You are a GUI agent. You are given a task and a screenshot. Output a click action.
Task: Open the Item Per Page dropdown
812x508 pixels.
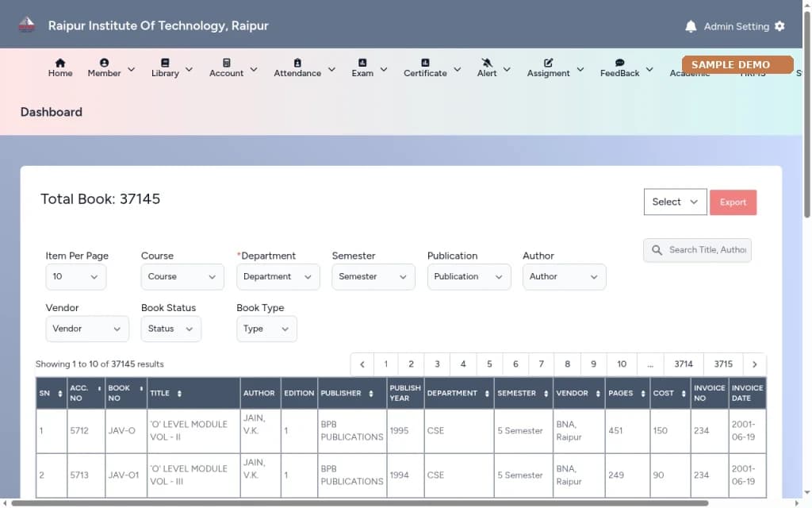[x=75, y=277]
